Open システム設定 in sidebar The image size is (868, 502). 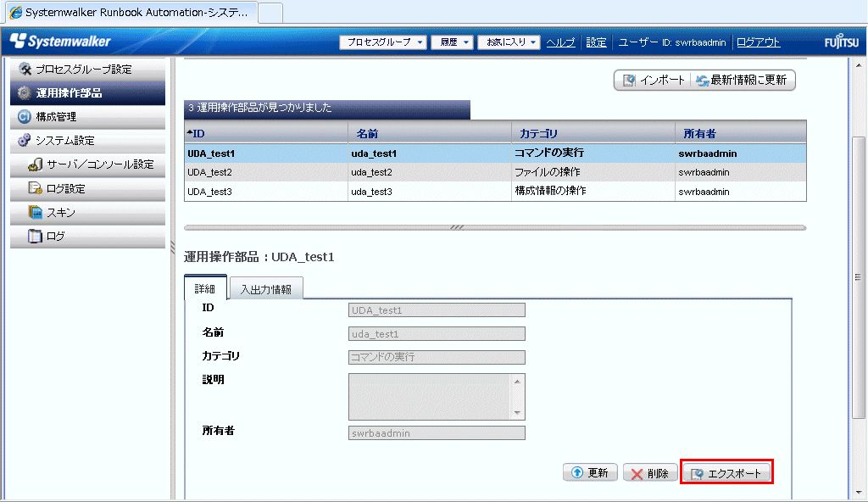tap(87, 141)
